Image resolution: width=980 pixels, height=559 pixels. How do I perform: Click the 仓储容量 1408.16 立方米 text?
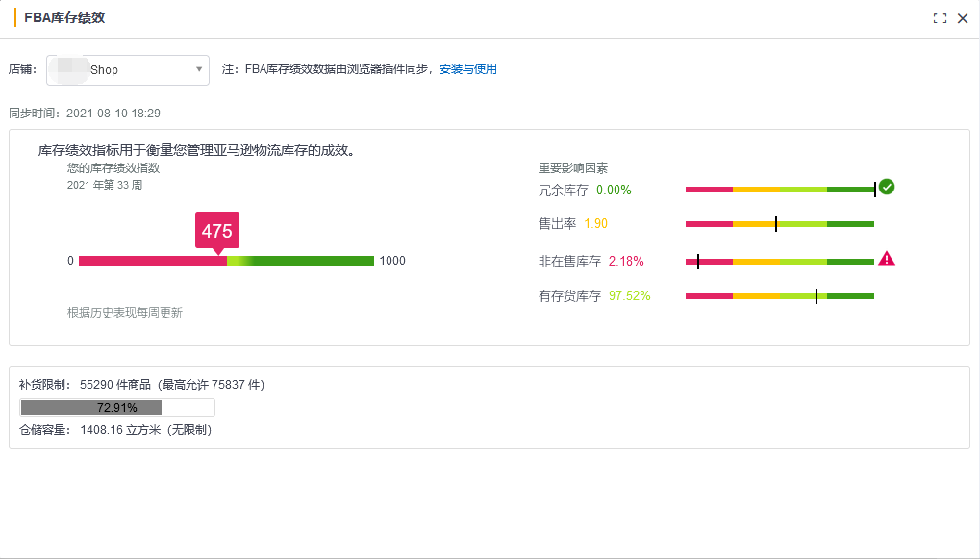click(115, 430)
